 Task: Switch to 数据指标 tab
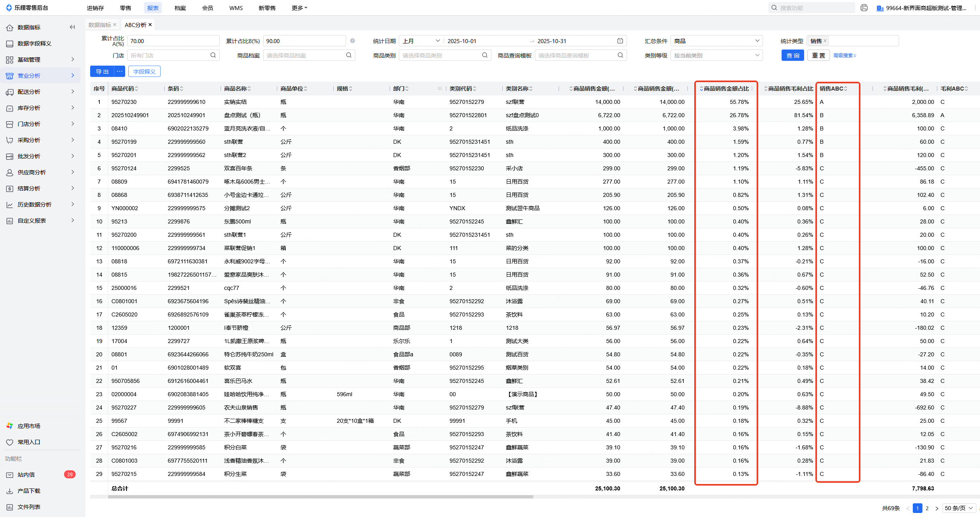pos(99,25)
